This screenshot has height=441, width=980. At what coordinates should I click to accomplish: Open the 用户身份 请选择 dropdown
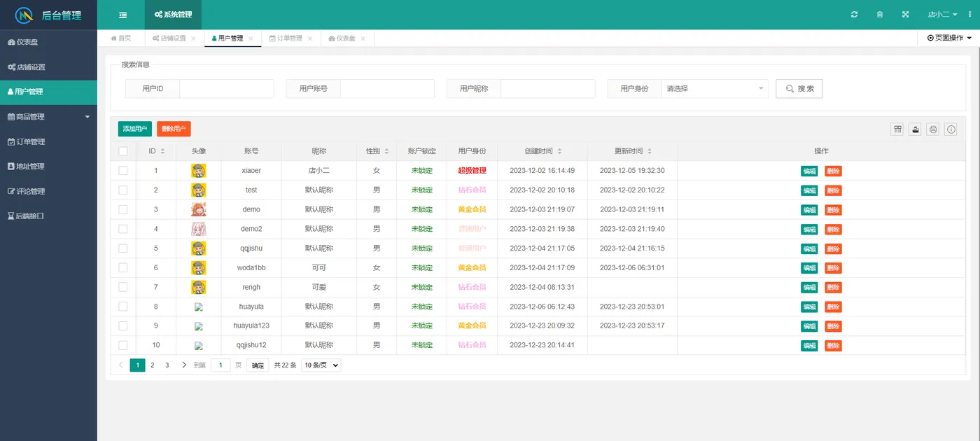point(715,89)
